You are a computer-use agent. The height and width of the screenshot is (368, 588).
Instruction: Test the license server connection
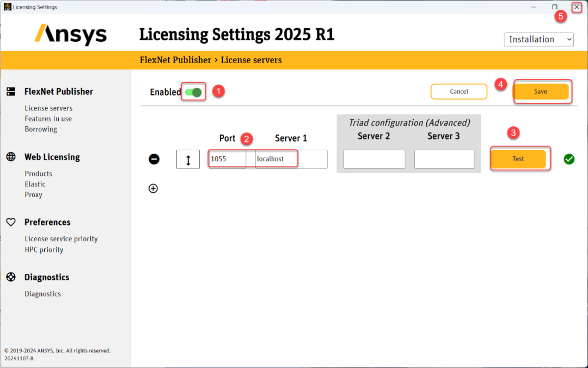[x=518, y=158]
